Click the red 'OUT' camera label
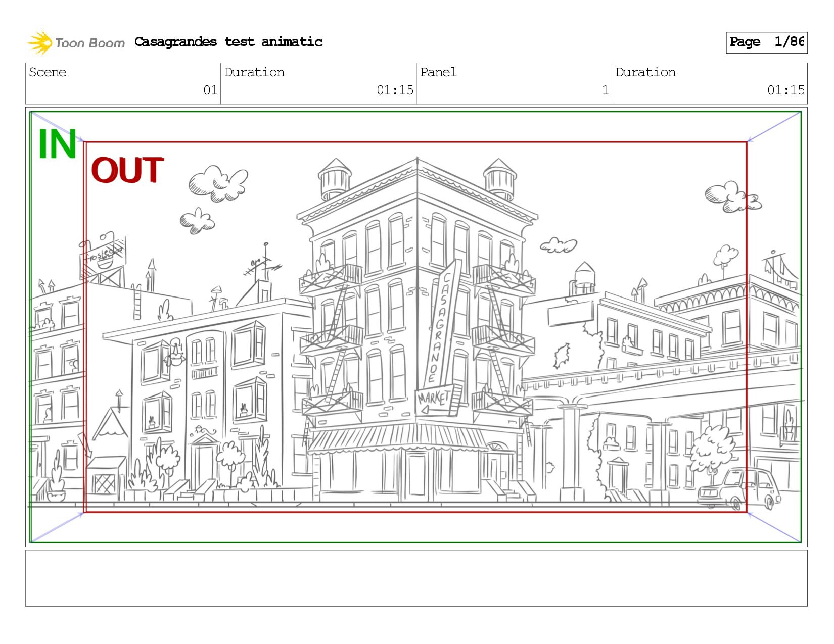 (127, 170)
